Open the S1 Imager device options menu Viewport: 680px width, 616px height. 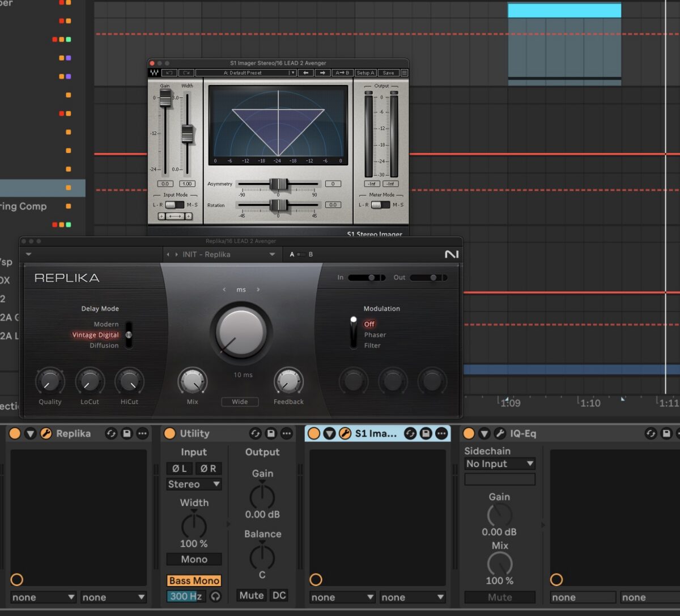click(441, 434)
